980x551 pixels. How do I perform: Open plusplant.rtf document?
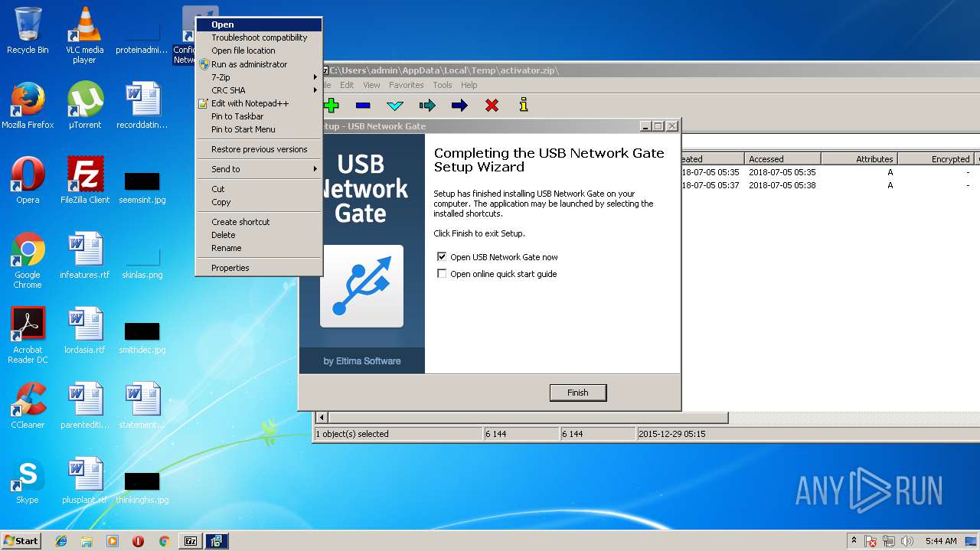[84, 481]
